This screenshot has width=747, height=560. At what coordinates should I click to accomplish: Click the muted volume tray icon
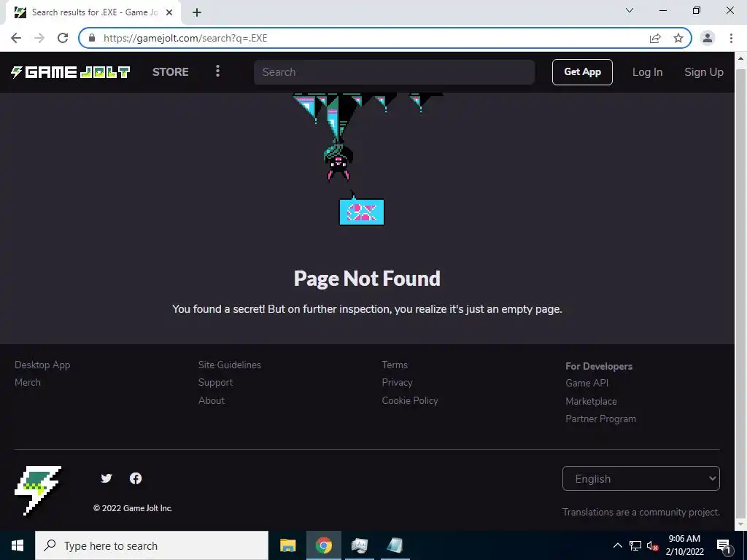652,545
